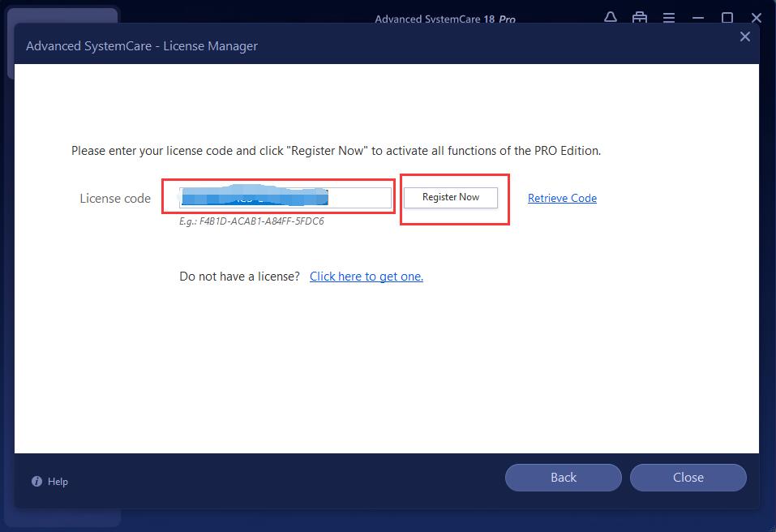Click the 'Advanced SystemCare - License Manager' title
Screen dimensions: 776x532
tap(142, 46)
